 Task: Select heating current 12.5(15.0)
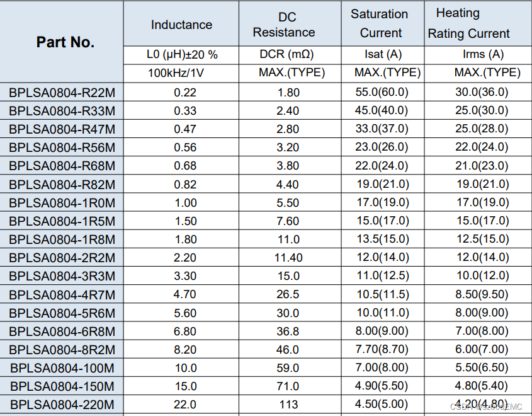pyautogui.click(x=483, y=239)
